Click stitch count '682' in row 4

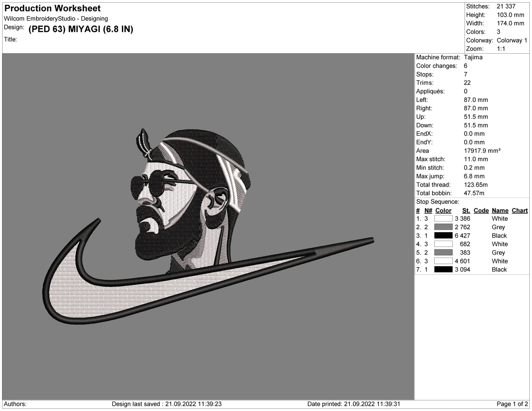465,244
